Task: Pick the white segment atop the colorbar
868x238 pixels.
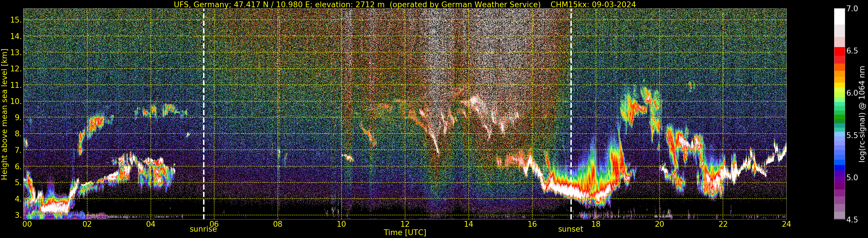Action: click(x=839, y=16)
